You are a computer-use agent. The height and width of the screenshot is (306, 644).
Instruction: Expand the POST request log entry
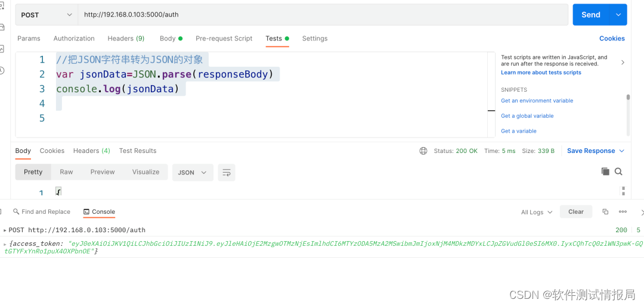5,230
